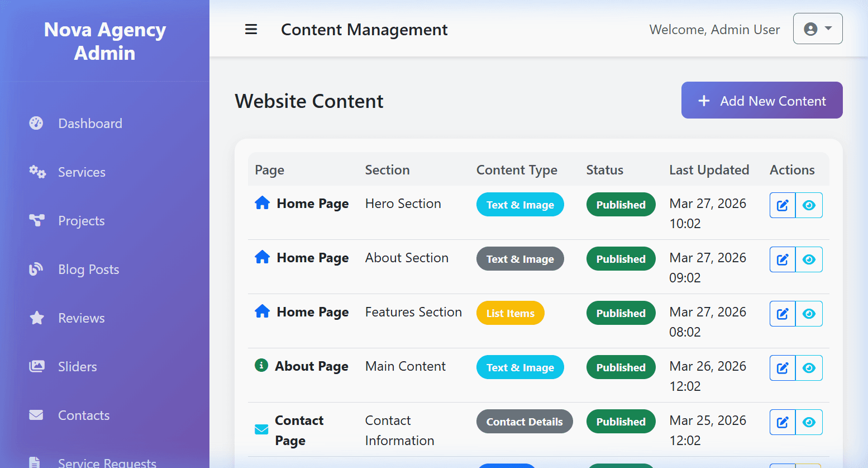This screenshot has height=468, width=868.
Task: Click the edit icon for About Section row
Action: click(x=783, y=259)
